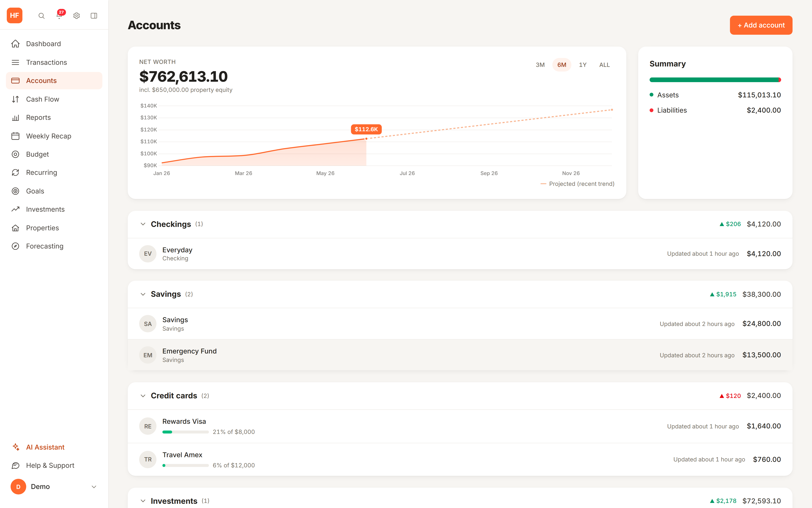This screenshot has width=812, height=508.
Task: Click the Reports bar chart icon
Action: [15, 118]
